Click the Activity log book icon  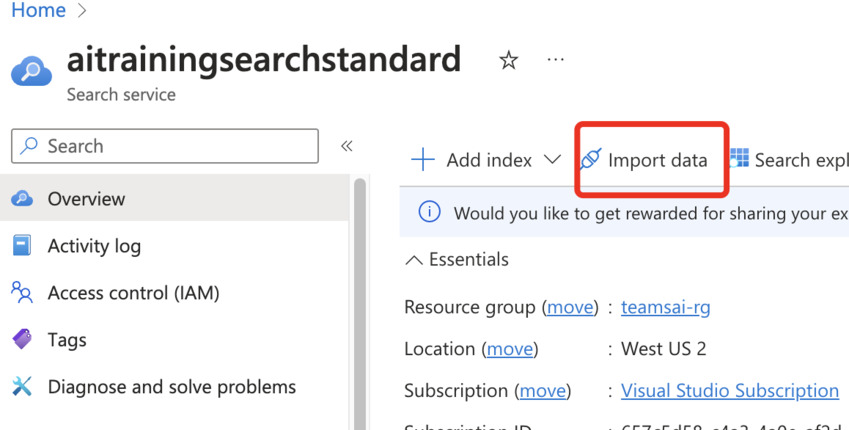pos(22,245)
